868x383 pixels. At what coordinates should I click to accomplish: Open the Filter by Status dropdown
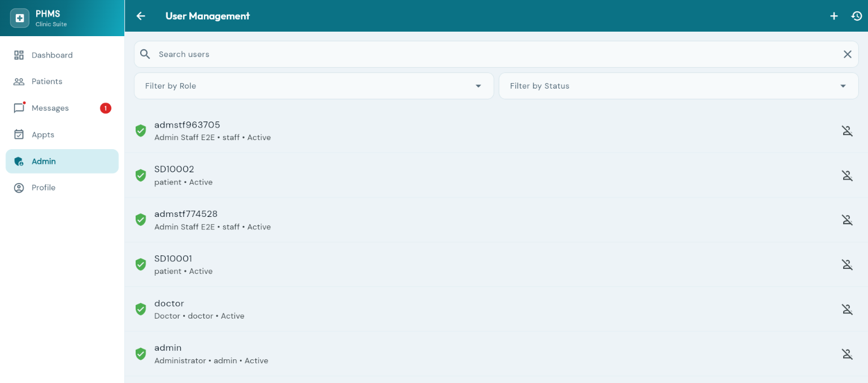(679, 86)
